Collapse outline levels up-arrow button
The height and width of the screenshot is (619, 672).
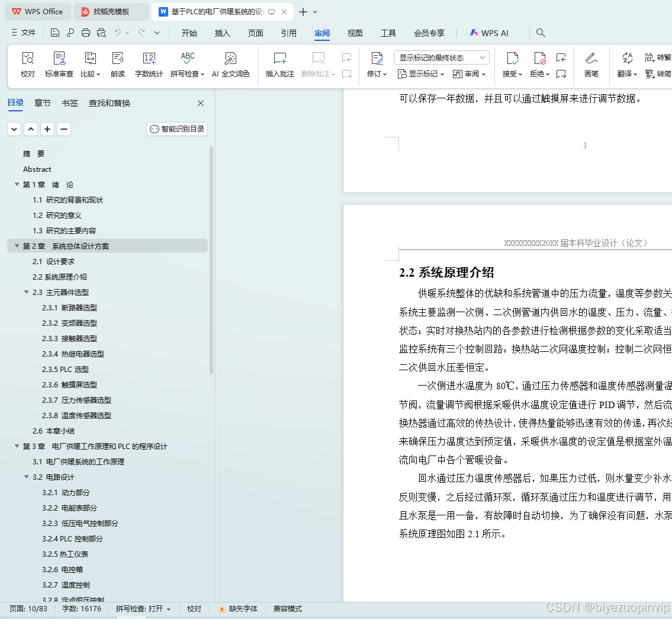(x=31, y=129)
